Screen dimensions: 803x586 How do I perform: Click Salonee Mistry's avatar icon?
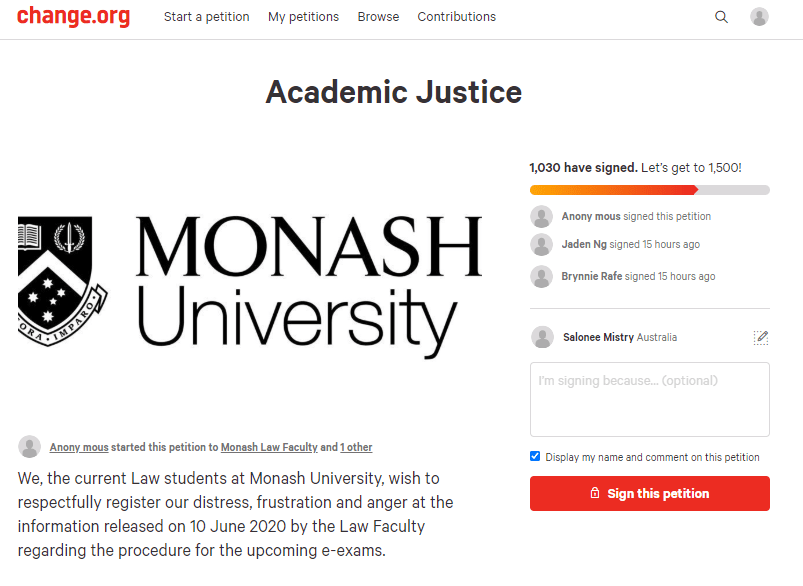click(543, 337)
